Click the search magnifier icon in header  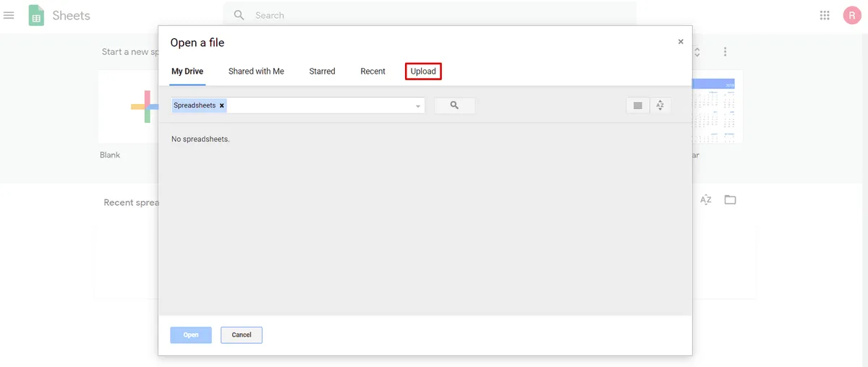pos(239,15)
